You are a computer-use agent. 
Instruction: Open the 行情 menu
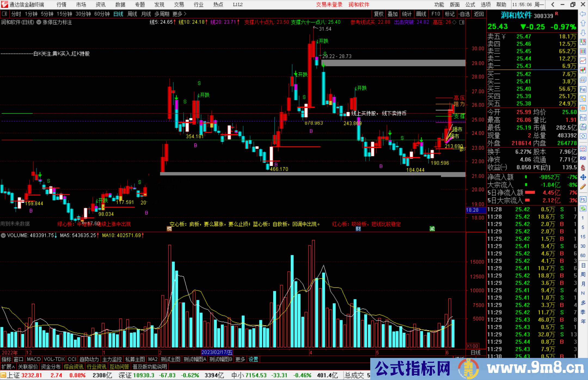62,5
